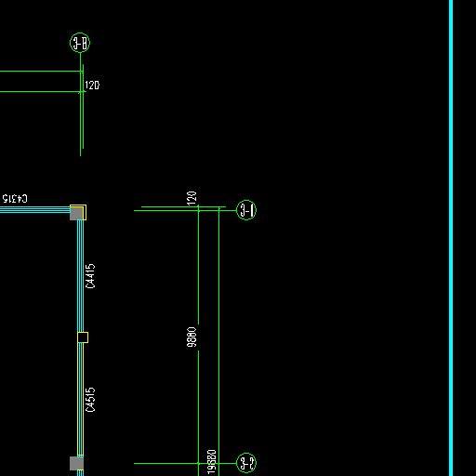The height and width of the screenshot is (476, 476).
Task: Click the gray column at the wall corner
Action: coord(76,214)
